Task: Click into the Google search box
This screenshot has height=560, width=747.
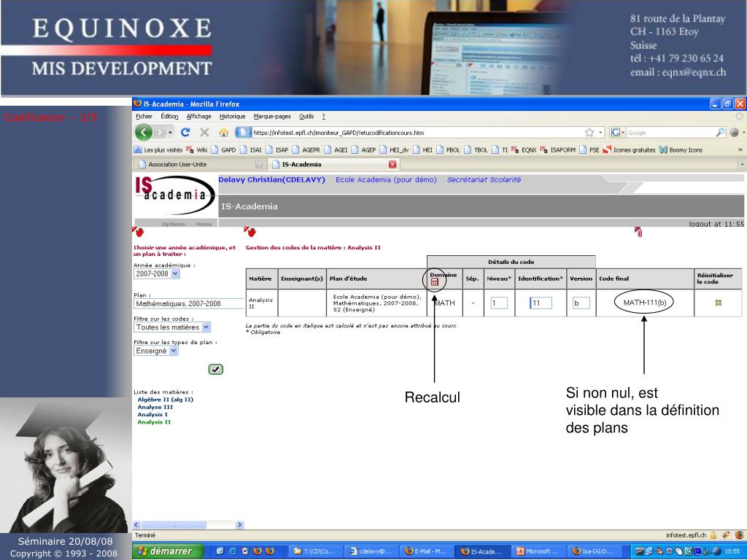Action: point(670,133)
